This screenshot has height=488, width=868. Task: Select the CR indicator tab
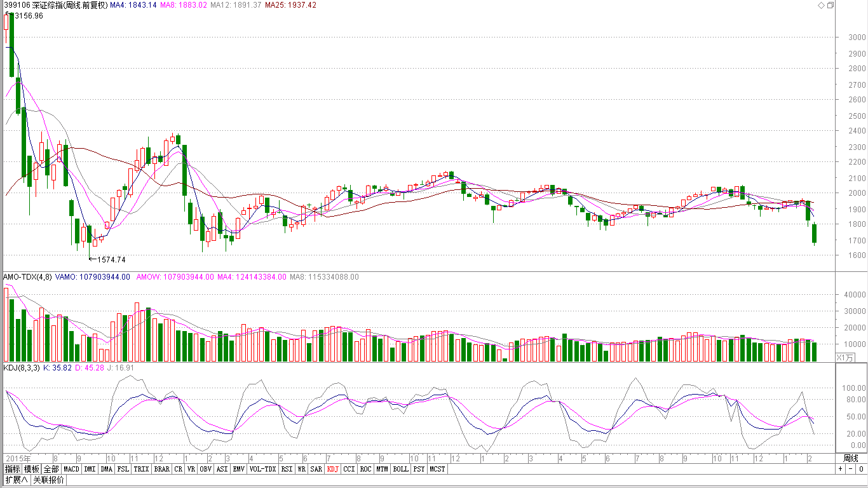coord(179,469)
